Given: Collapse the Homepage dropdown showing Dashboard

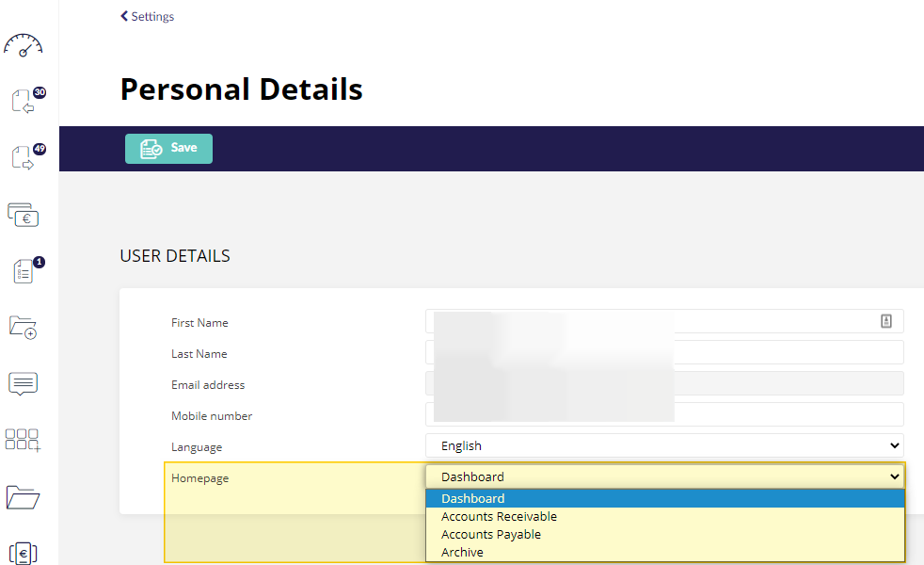Looking at the screenshot, I should [x=664, y=476].
